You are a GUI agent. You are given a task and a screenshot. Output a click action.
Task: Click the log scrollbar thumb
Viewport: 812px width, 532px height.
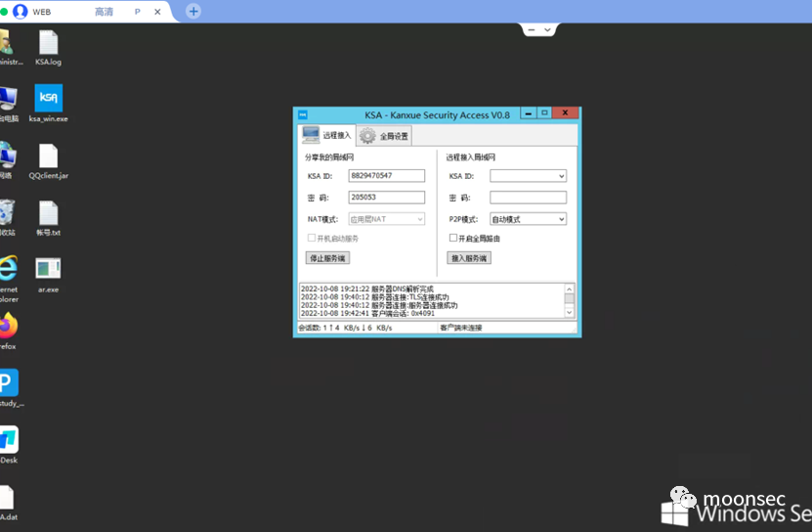click(569, 298)
